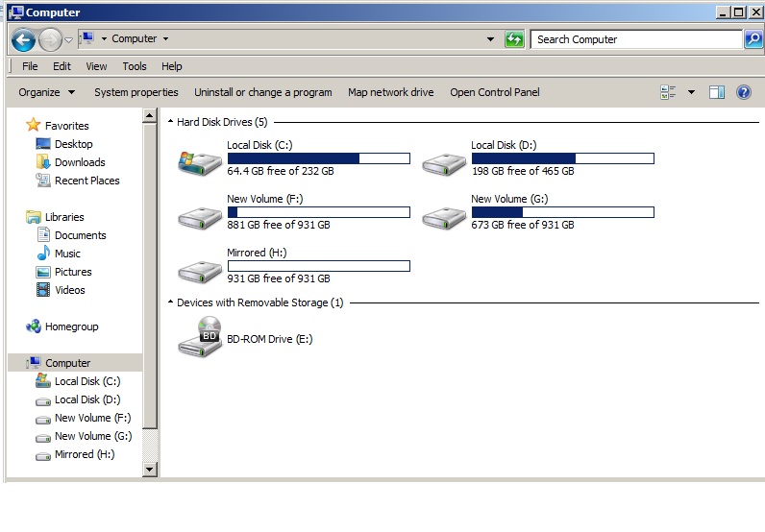Change your view using the view icon

668,92
